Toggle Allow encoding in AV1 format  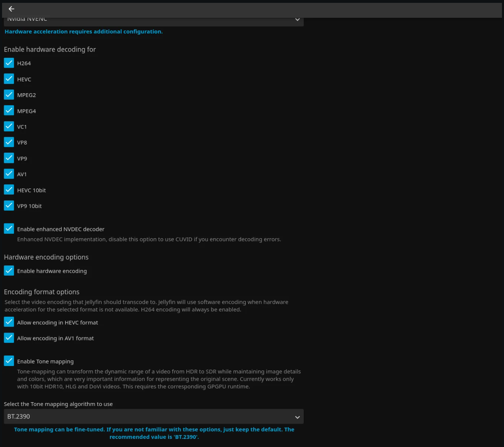(x=9, y=338)
